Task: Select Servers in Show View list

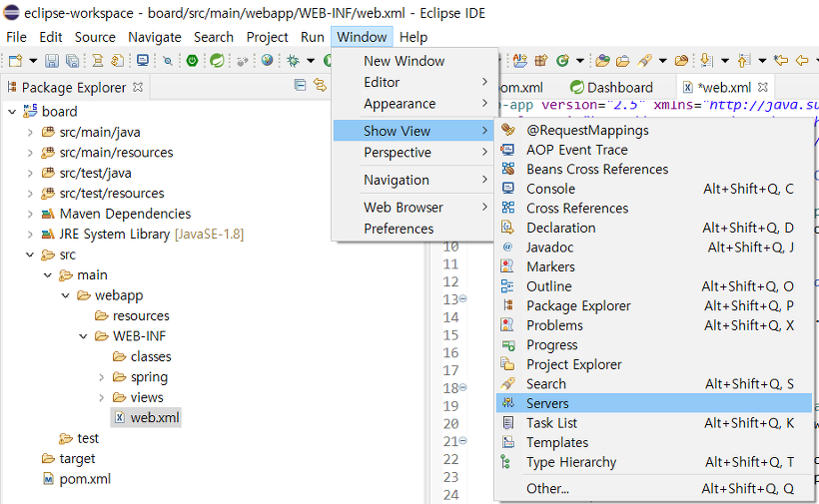Action: [654, 403]
